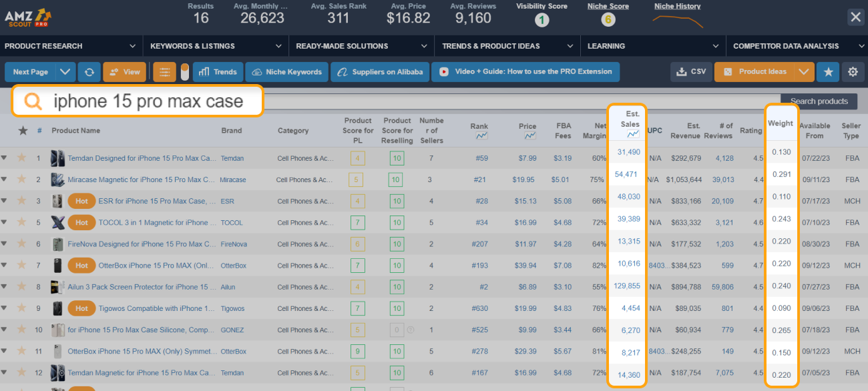
Task: Open the Learning menu
Action: (653, 46)
